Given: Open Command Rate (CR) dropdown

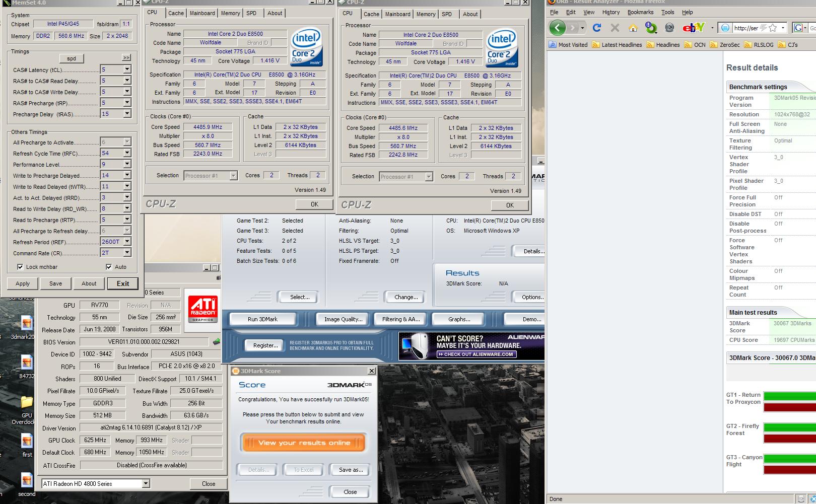Looking at the screenshot, I should click(127, 253).
